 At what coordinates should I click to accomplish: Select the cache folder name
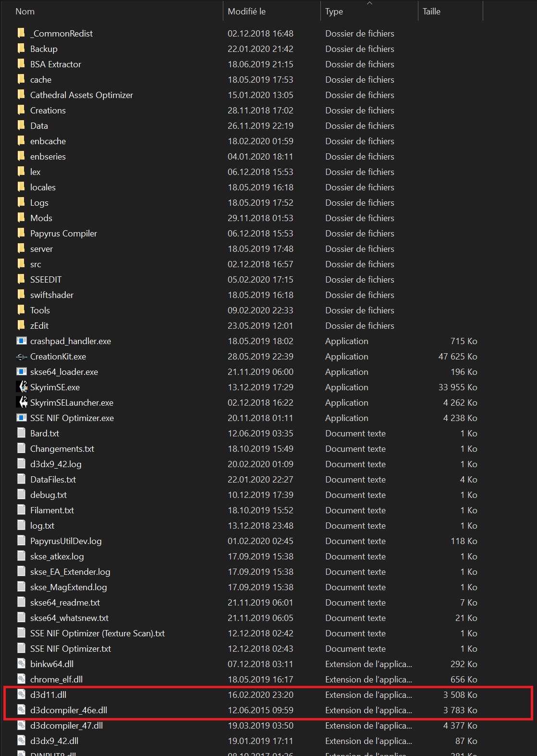pos(41,79)
